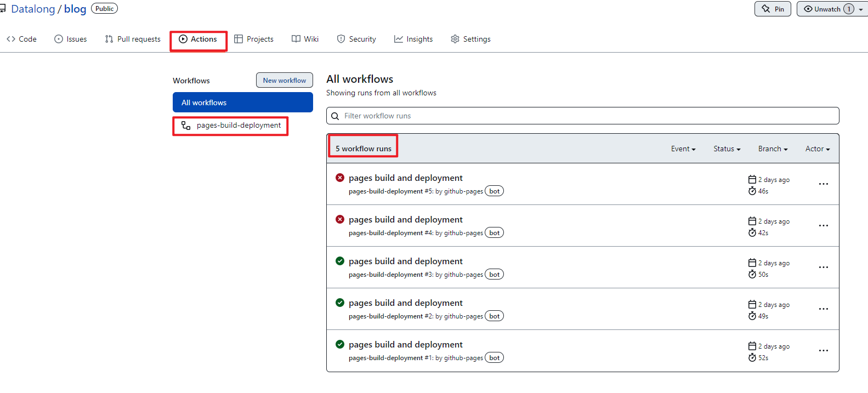View the Insights tab
Viewport: 868px width, 393px height.
[x=413, y=39]
